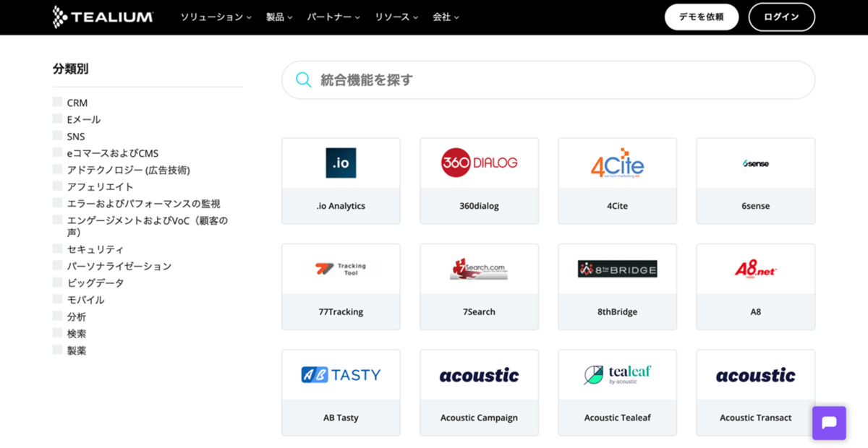Screen dimensions: 868x448
Task: Check the Eメール filter checkbox
Action: [x=57, y=119]
